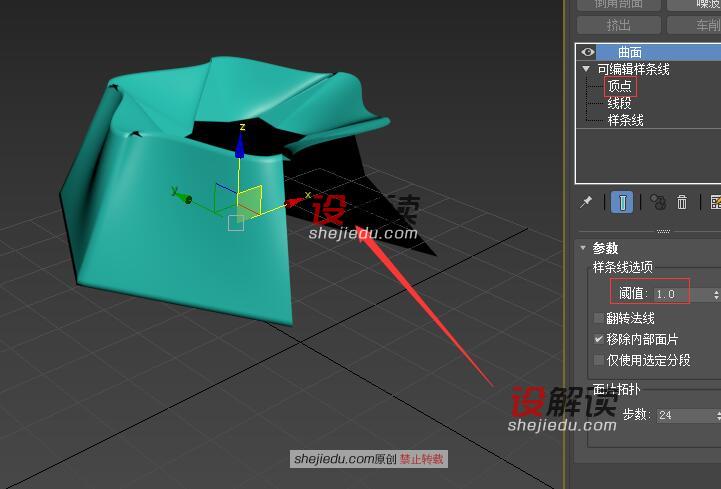
Task: Click the 样条线选项 group label
Action: click(623, 267)
